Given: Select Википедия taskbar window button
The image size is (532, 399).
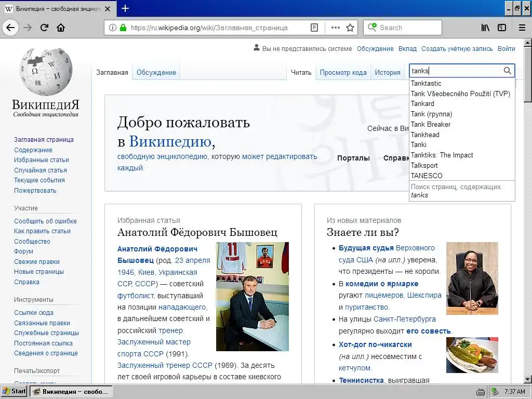Looking at the screenshot, I should tap(71, 392).
